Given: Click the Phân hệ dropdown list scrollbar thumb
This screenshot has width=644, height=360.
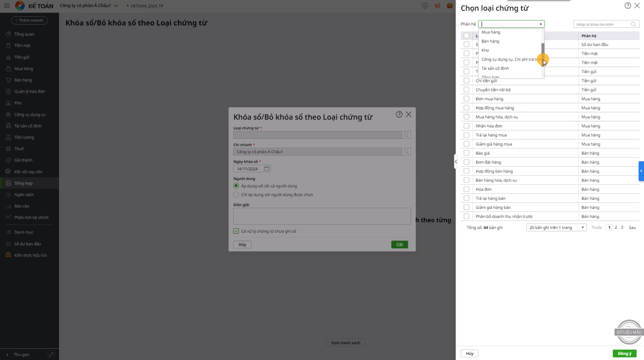Looking at the screenshot, I should click(542, 54).
